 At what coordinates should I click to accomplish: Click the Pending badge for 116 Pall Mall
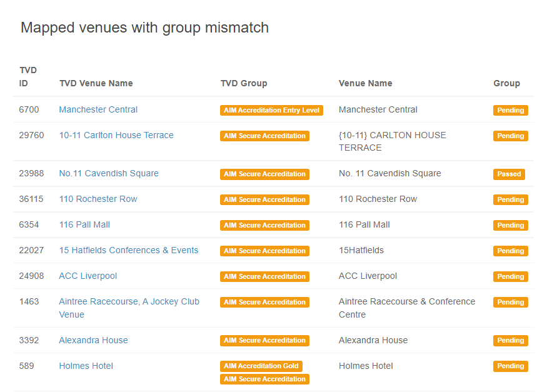pos(510,225)
